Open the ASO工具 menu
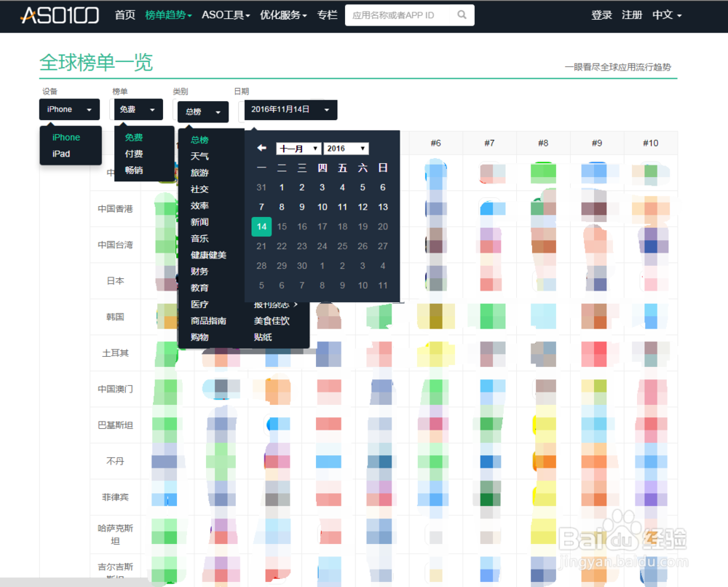 click(226, 15)
